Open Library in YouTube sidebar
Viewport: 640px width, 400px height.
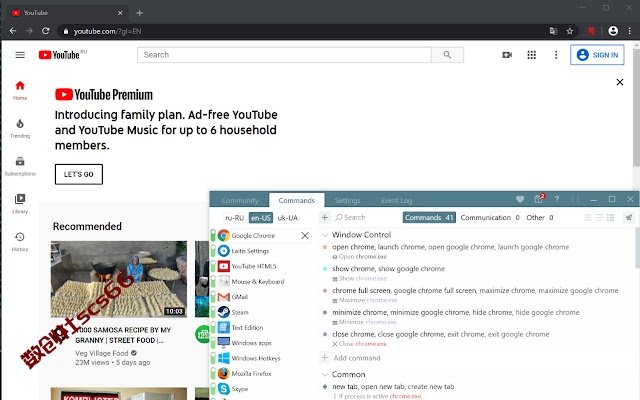coord(20,204)
